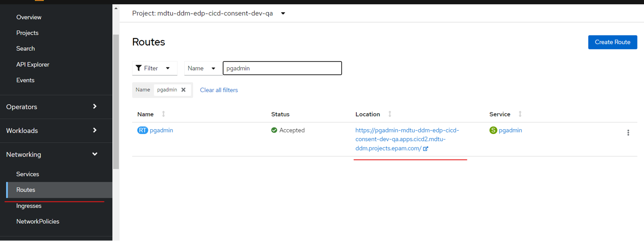The height and width of the screenshot is (241, 644).
Task: Select Routes in sidebar
Action: [x=59, y=190]
